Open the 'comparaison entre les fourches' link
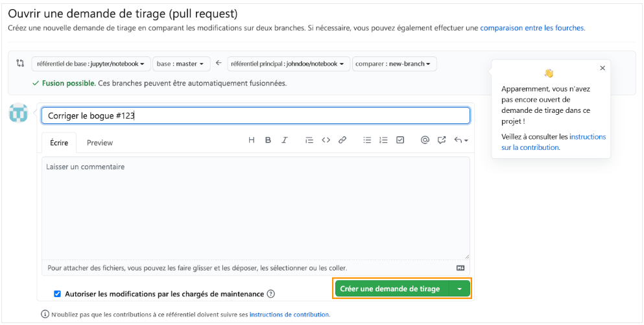This screenshot has height=325, width=644. point(532,28)
